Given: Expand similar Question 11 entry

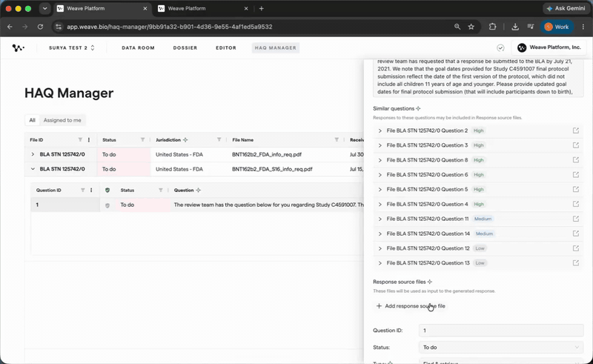Looking at the screenshot, I should tap(380, 219).
